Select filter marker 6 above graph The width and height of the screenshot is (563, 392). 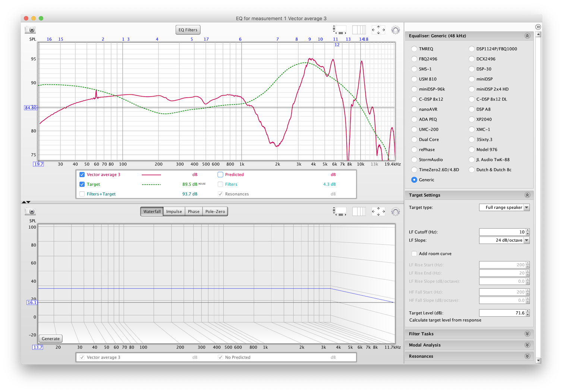click(240, 39)
